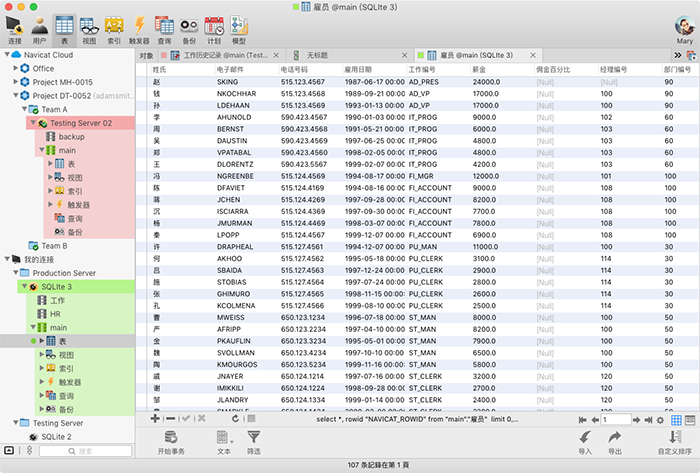Close the 无标题 tab
700x473 pixels.
[x=404, y=55]
